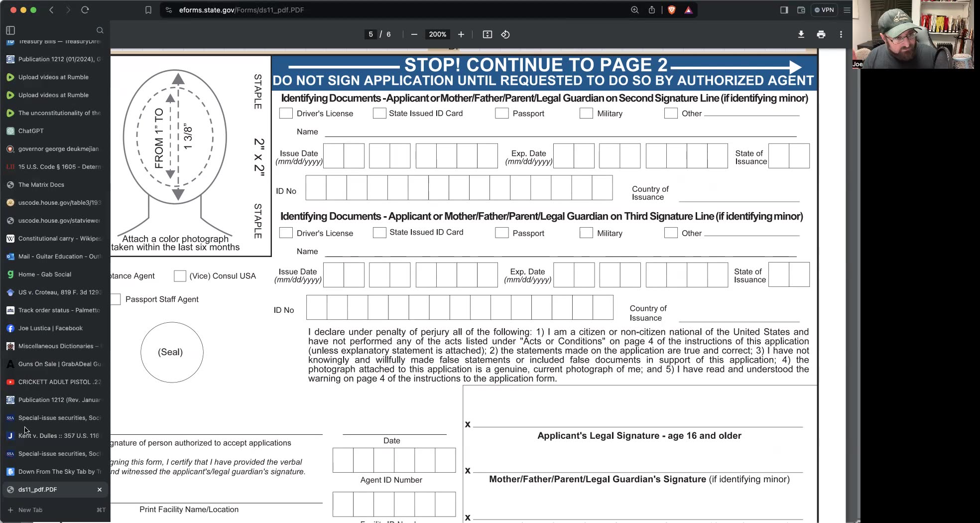Reload the eforms.state.gov page
Screen dimensions: 980x523
[85, 10]
